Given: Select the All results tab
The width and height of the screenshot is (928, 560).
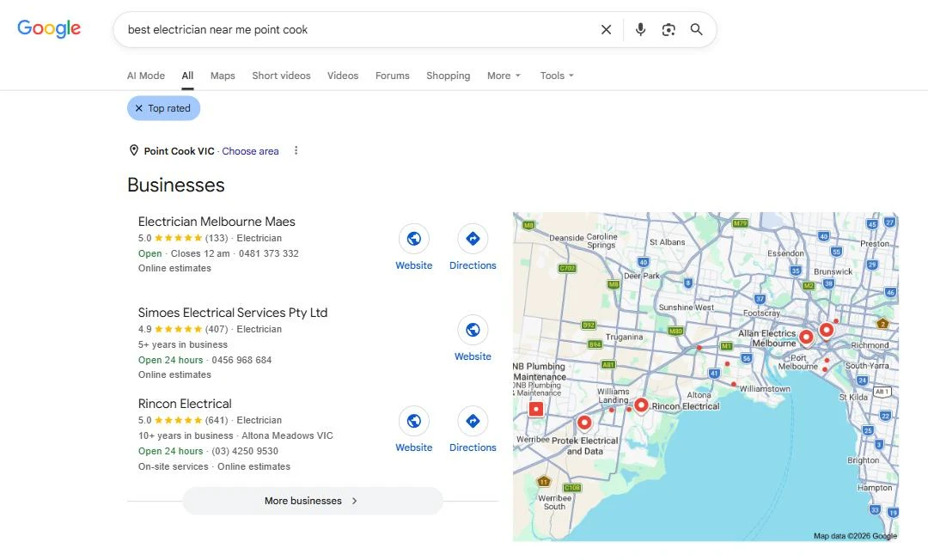Looking at the screenshot, I should click(187, 76).
